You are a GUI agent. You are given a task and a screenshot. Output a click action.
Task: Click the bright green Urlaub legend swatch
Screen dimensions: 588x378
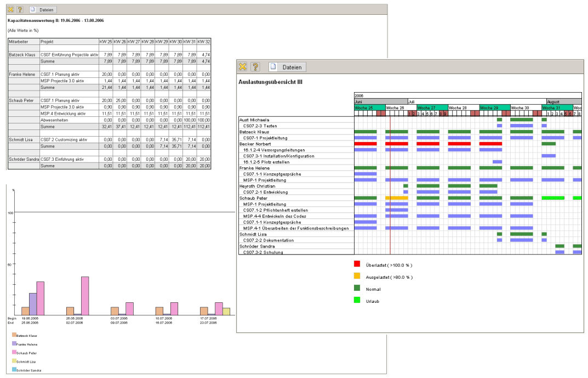357,300
